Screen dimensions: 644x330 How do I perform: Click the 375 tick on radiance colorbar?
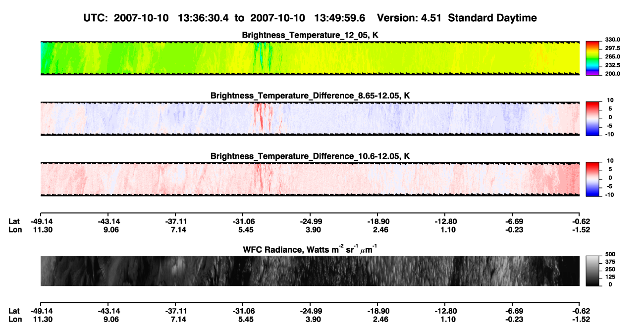610,262
